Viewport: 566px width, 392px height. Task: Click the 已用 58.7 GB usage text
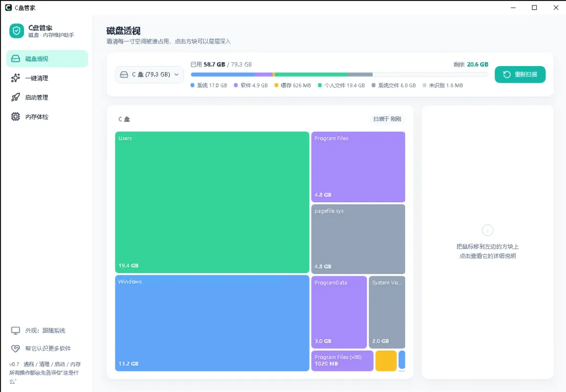coord(221,64)
